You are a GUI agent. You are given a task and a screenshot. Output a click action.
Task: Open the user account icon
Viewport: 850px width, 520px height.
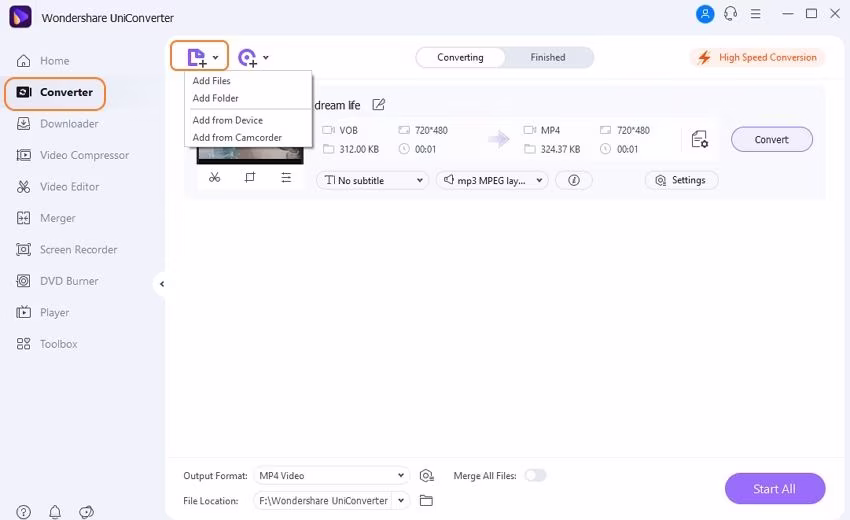click(x=705, y=14)
